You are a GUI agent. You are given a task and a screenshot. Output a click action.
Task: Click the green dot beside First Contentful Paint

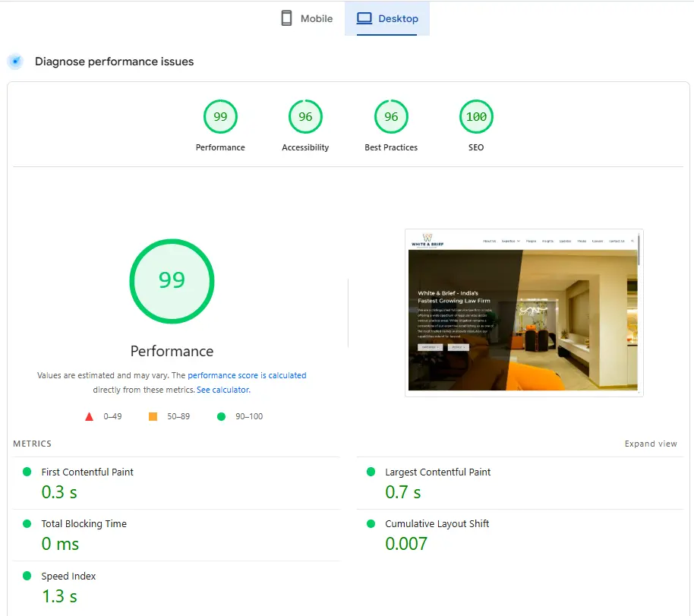tap(27, 472)
